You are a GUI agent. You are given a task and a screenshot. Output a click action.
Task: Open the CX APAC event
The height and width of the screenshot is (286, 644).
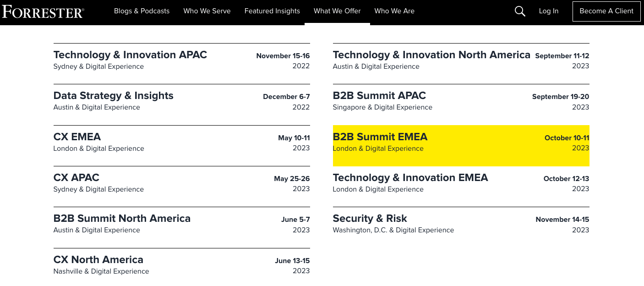coord(181,187)
